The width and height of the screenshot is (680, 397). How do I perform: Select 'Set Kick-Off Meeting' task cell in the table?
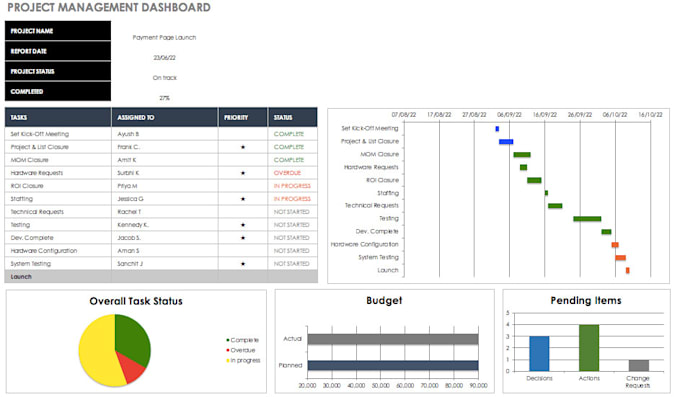(x=58, y=134)
